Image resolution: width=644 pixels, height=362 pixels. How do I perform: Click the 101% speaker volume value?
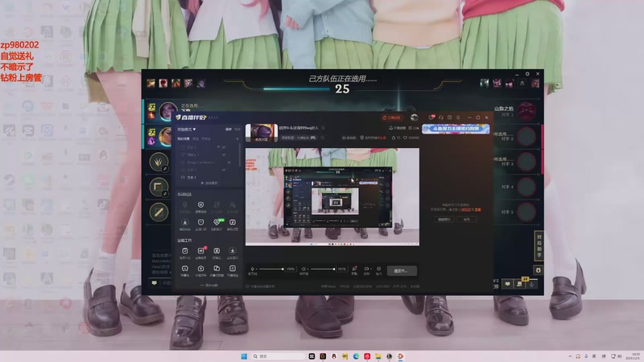(x=341, y=269)
